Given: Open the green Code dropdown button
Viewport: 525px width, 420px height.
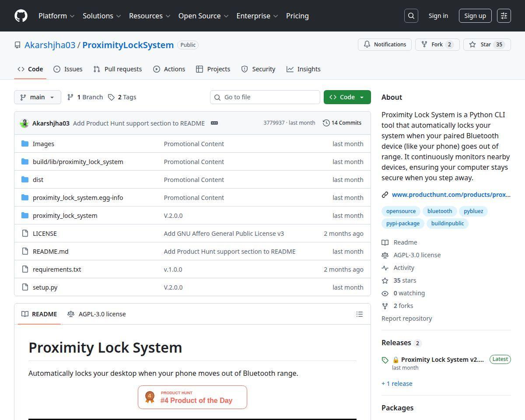Looking at the screenshot, I should (x=347, y=97).
